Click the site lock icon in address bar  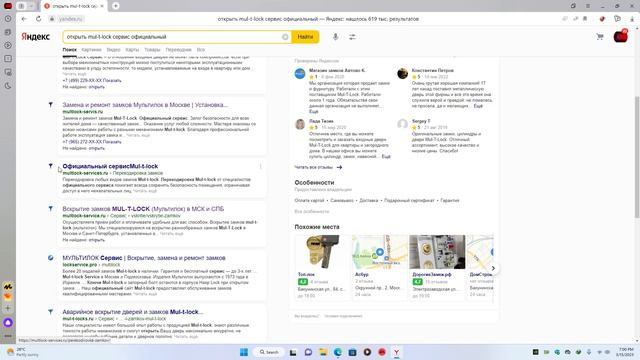(52, 19)
